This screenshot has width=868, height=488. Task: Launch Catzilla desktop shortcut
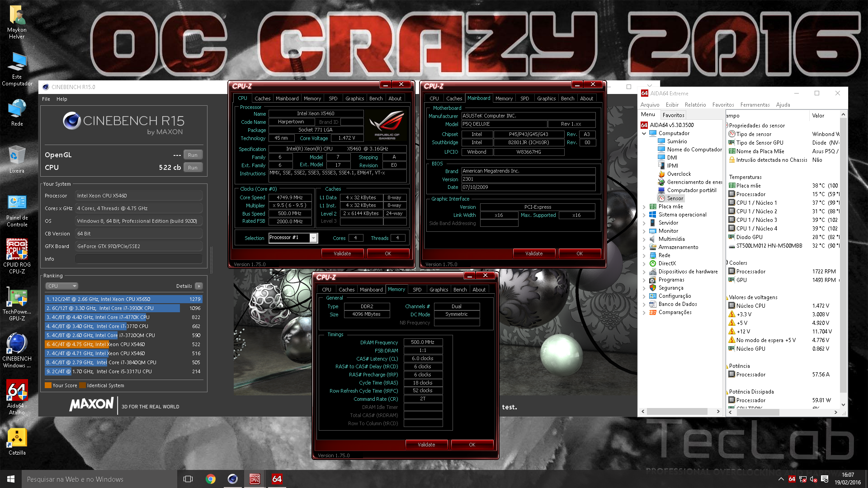(17, 441)
